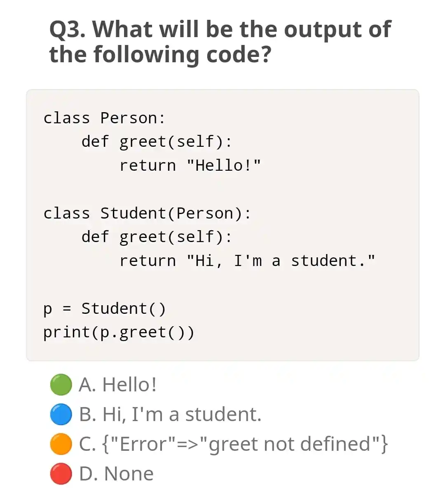Select answer B. Hi, I'm a student.
Viewport: 445px width, 504px height.
170,415
